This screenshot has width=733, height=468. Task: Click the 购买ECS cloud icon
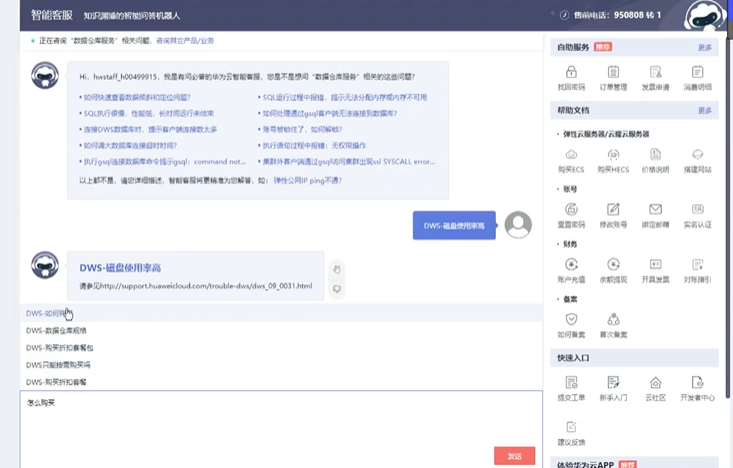click(x=571, y=155)
